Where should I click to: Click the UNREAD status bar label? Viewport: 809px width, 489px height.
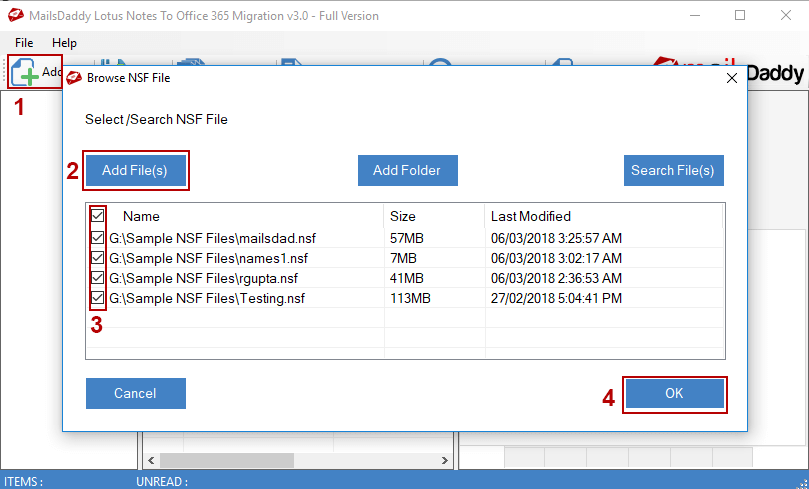162,482
